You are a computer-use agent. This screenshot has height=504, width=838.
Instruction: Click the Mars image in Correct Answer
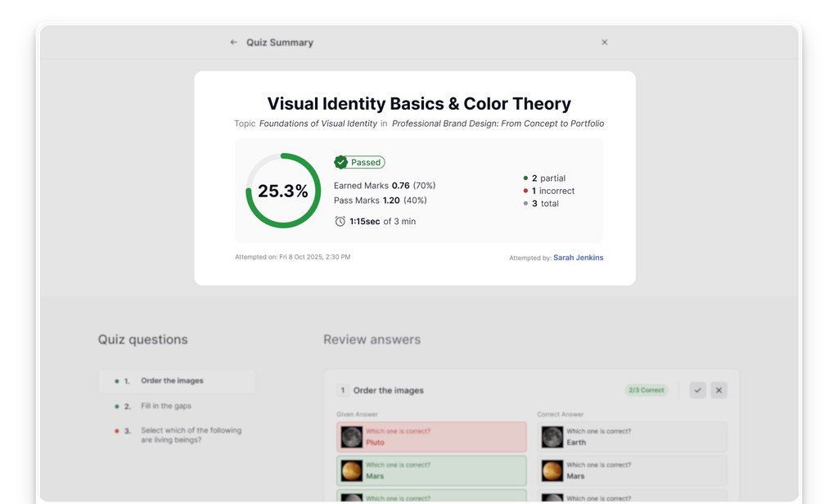pos(552,470)
